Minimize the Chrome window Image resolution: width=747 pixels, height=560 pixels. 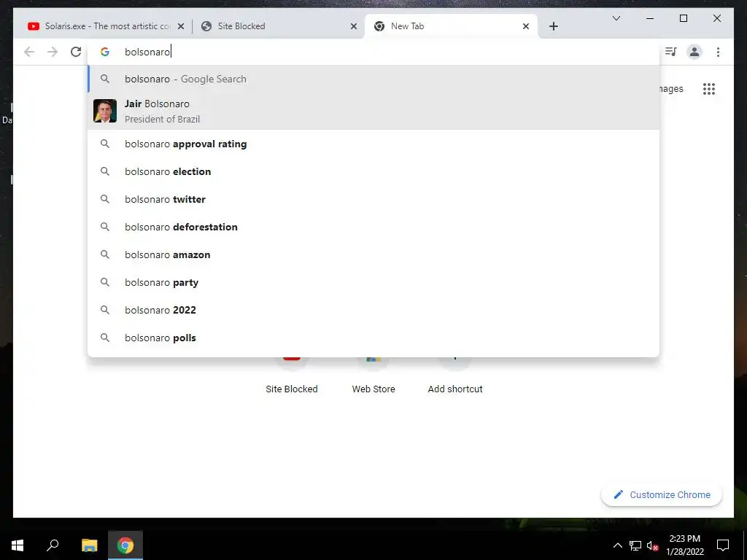point(650,18)
